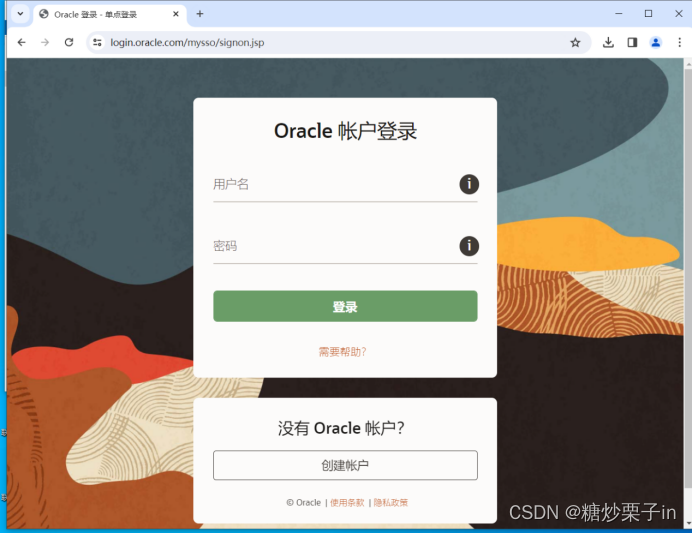Open the 使用条款 link
The image size is (692, 533).
coord(347,503)
